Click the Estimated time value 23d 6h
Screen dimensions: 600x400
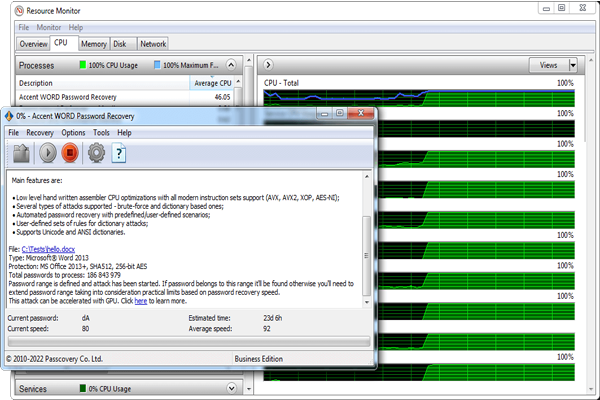[x=272, y=318]
